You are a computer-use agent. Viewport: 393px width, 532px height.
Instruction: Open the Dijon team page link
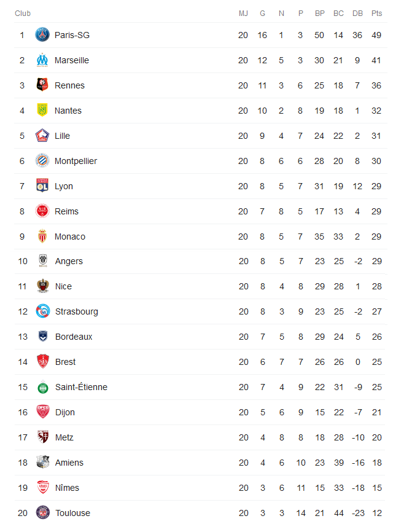click(64, 412)
